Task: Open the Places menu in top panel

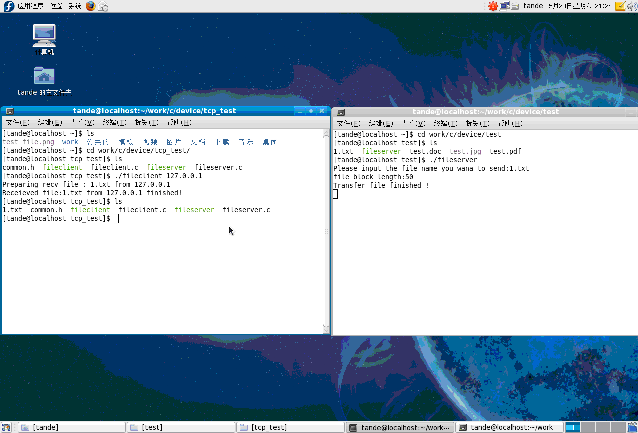Action: click(x=56, y=6)
